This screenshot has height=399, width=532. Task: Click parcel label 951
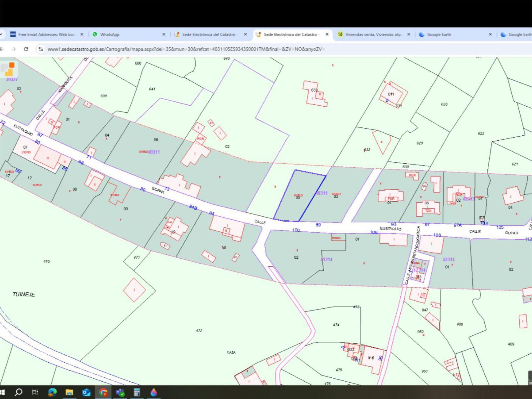424,371
